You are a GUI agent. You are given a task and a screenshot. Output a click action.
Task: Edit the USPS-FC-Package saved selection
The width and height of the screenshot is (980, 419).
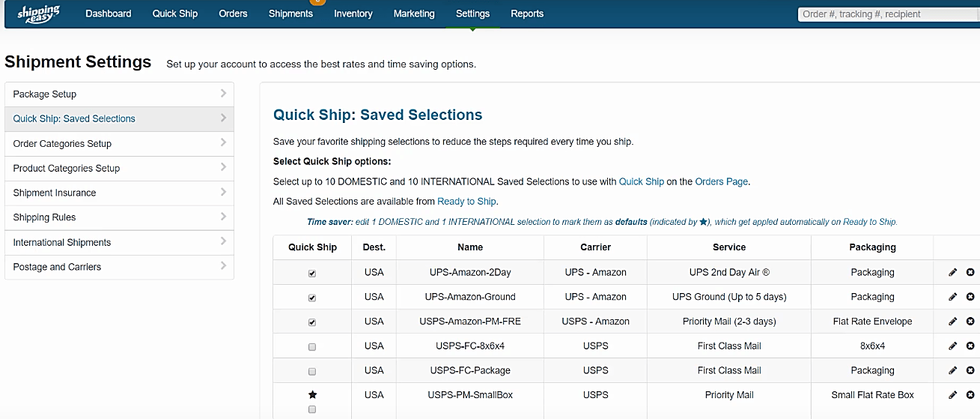953,370
